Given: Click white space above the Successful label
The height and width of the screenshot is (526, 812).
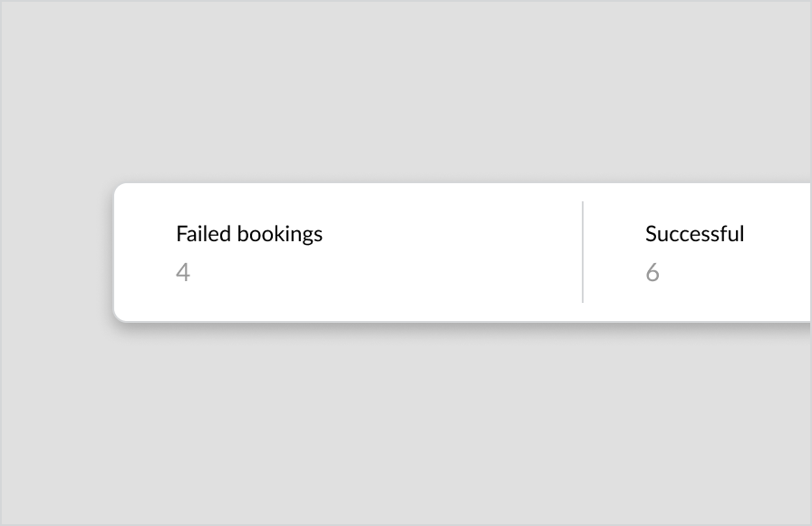Looking at the screenshot, I should [x=694, y=203].
